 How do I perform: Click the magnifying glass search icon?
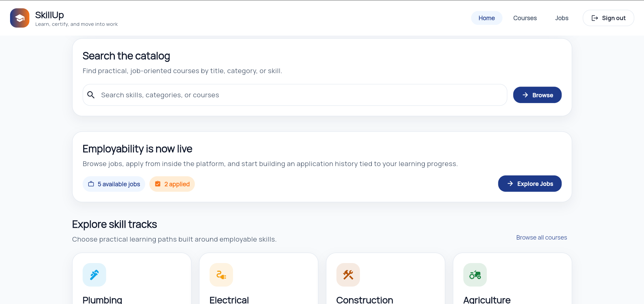pyautogui.click(x=91, y=95)
